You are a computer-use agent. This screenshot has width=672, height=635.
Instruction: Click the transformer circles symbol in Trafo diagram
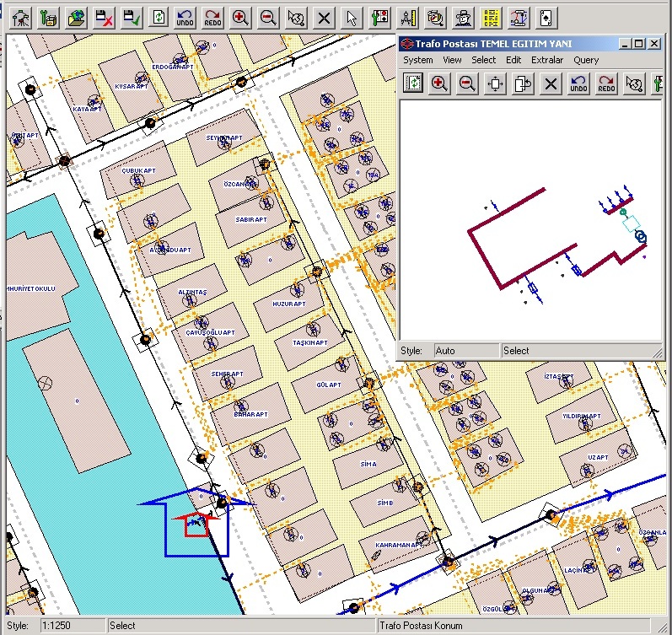point(640,237)
